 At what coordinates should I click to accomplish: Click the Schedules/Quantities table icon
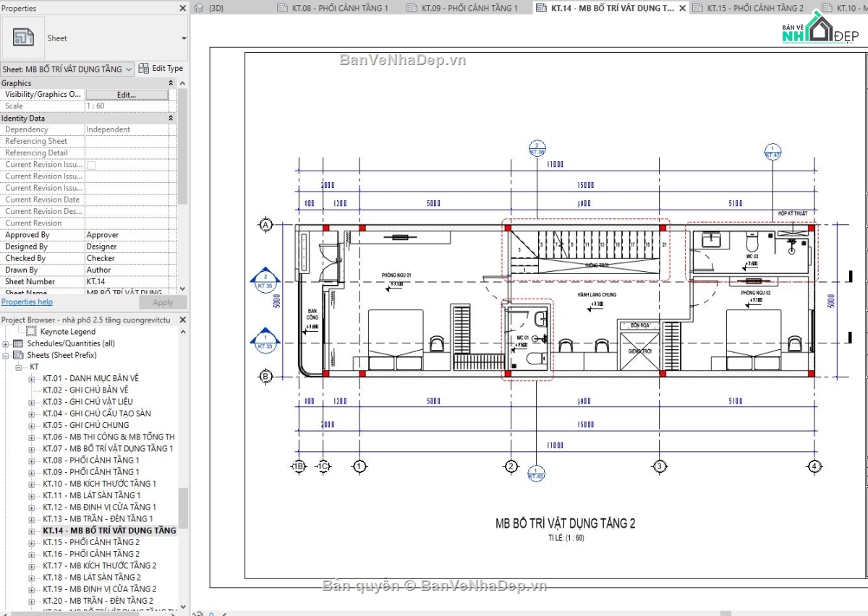(18, 343)
